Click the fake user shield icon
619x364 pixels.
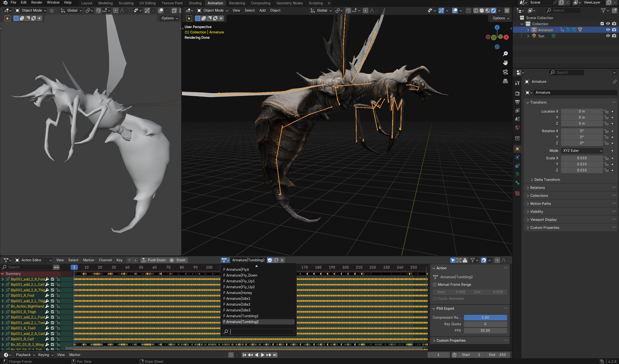(x=270, y=260)
